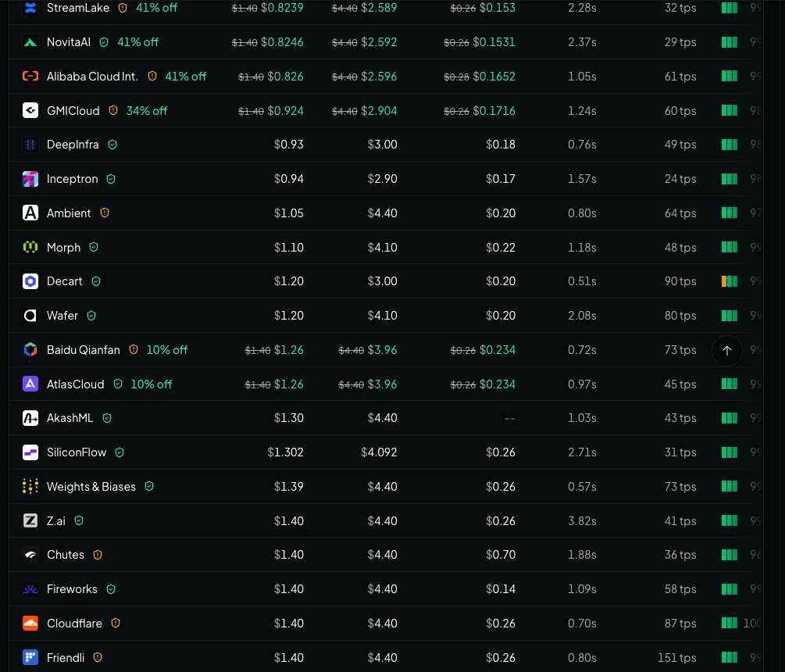The height and width of the screenshot is (672, 785).
Task: Click StreamLake's '41% off' discount label
Action: (x=157, y=8)
